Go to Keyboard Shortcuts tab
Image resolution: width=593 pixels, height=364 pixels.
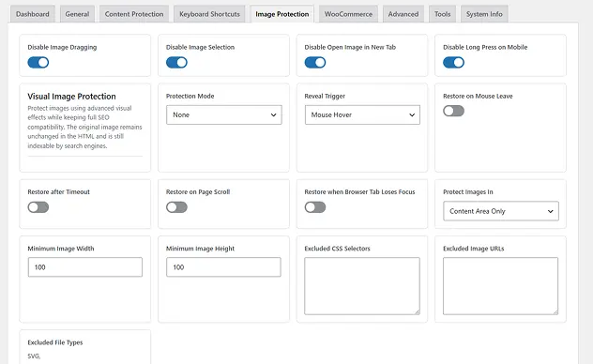coord(209,14)
